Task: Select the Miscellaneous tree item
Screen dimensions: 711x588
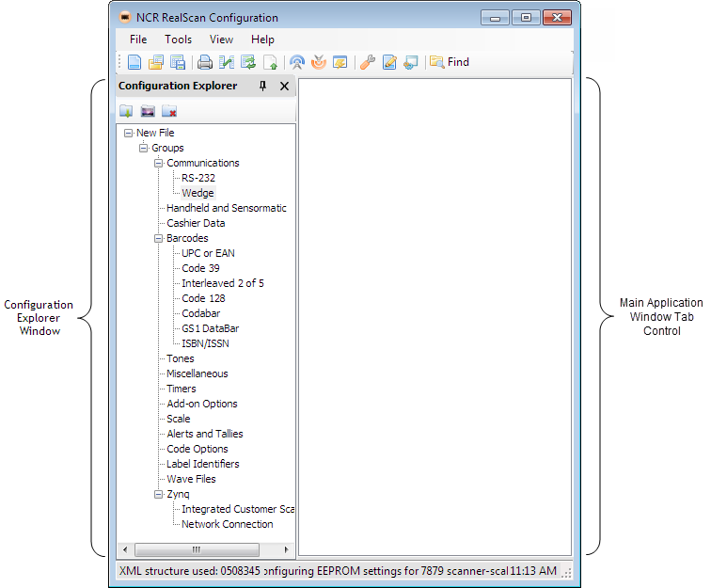Action: pos(197,373)
